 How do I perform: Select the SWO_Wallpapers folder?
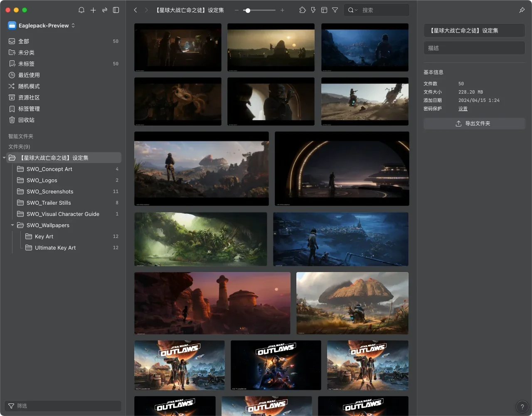click(x=63, y=225)
